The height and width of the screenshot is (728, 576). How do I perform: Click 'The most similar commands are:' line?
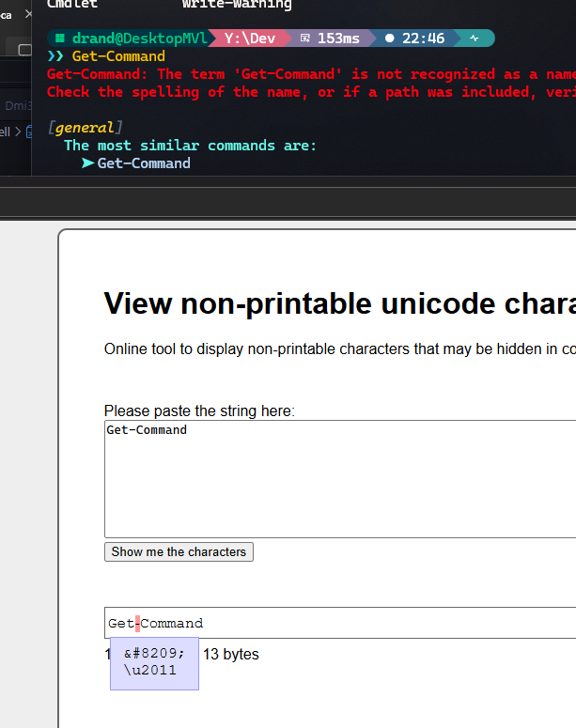(x=190, y=146)
